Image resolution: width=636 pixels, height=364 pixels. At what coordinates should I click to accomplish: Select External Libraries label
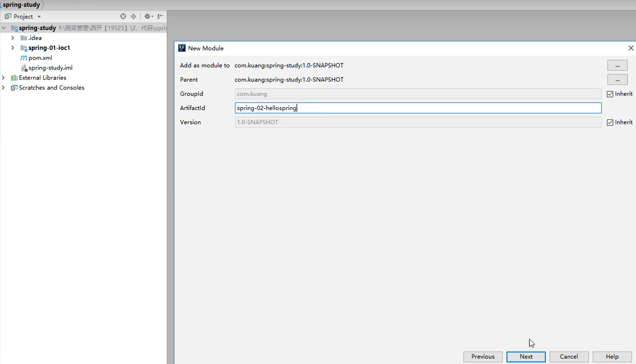(43, 77)
